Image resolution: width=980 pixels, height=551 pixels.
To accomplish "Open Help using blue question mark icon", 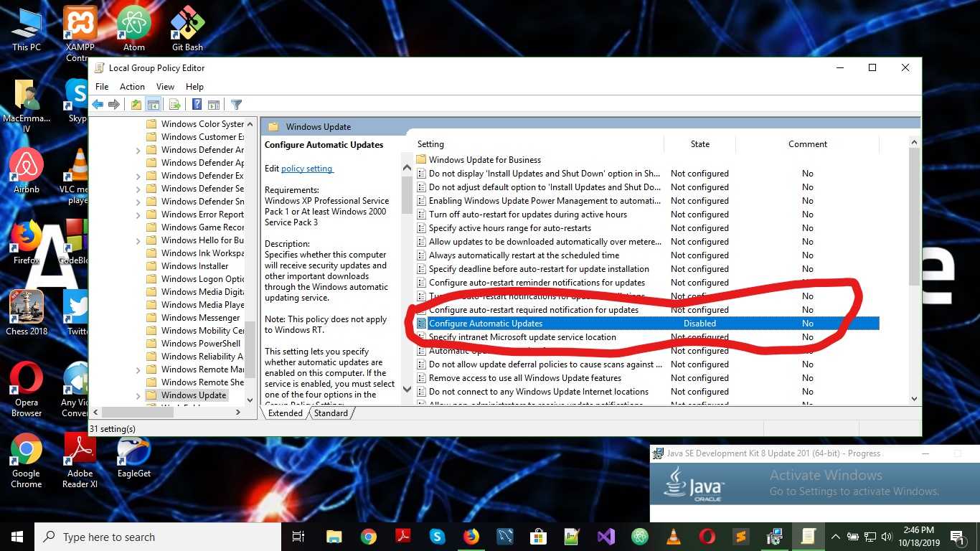I will pyautogui.click(x=197, y=105).
